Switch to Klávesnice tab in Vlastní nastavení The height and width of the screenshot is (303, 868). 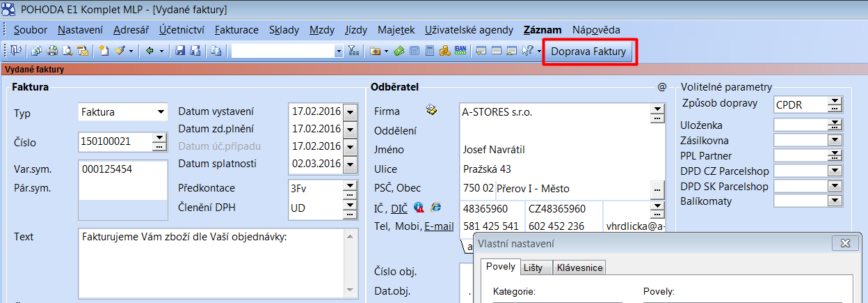coord(580,267)
